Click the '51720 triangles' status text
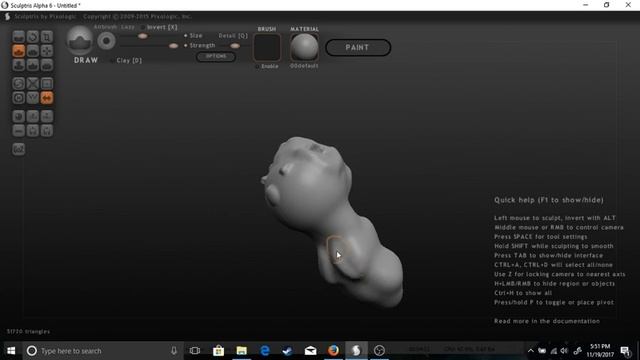The image size is (640, 360). coord(28,331)
